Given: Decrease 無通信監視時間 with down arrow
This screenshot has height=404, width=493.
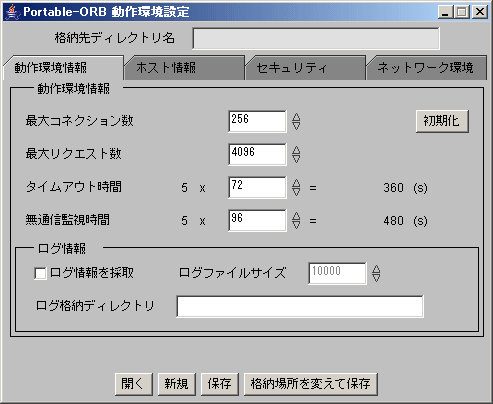Looking at the screenshot, I should [x=296, y=225].
